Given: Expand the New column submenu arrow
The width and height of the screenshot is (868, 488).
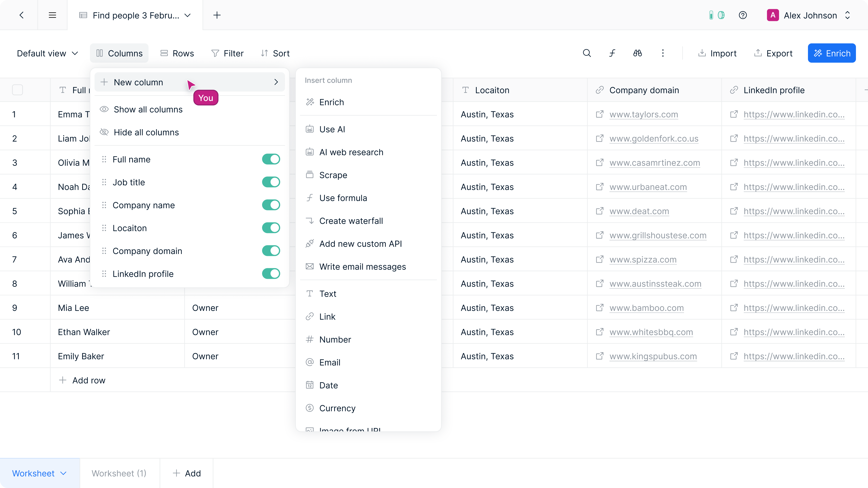Looking at the screenshot, I should click(x=276, y=82).
